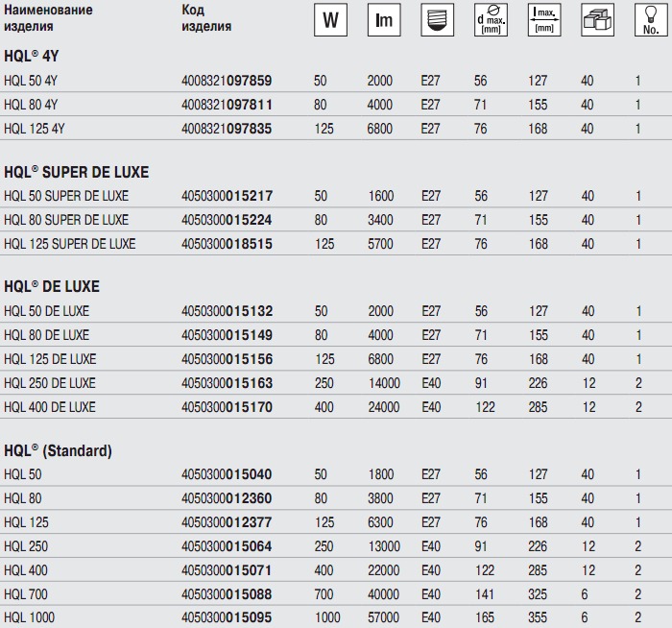Click the HQL SUPER DE LUXE section heading
This screenshot has width=672, height=628.
click(x=76, y=172)
